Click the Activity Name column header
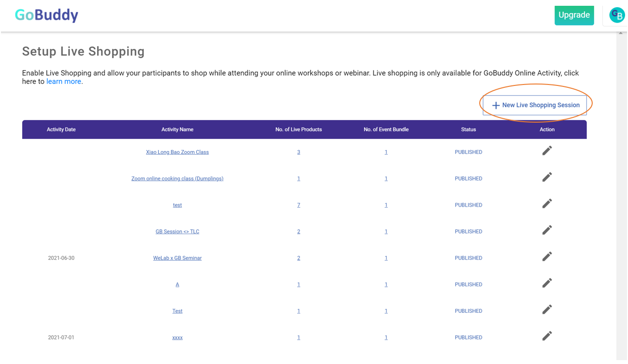The height and width of the screenshot is (364, 628). pos(177,129)
